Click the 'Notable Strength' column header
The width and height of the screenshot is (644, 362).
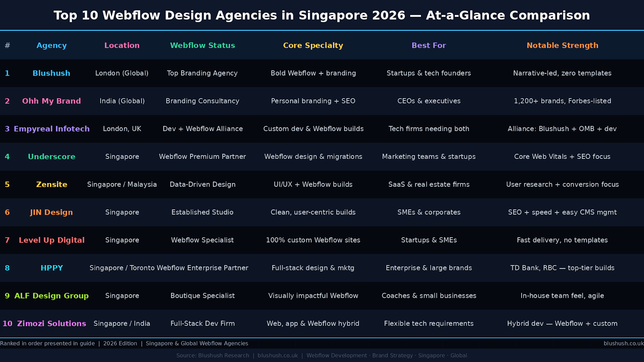[x=562, y=45]
